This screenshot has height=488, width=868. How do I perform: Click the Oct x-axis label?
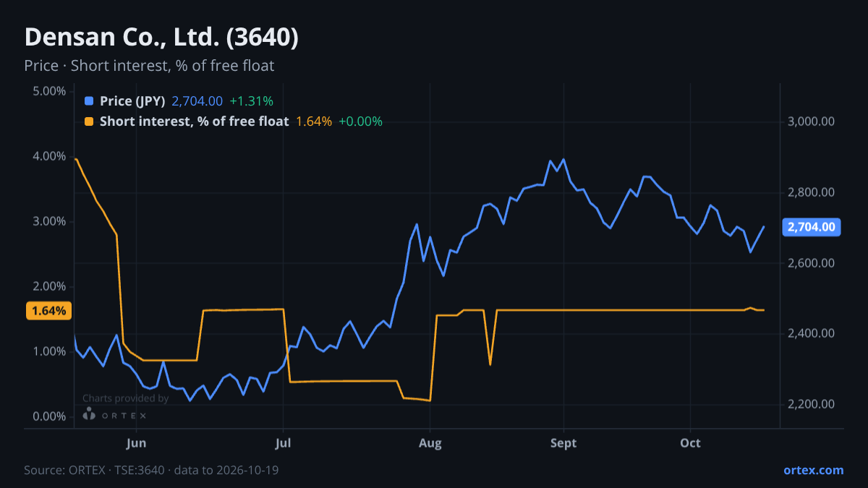click(x=690, y=443)
